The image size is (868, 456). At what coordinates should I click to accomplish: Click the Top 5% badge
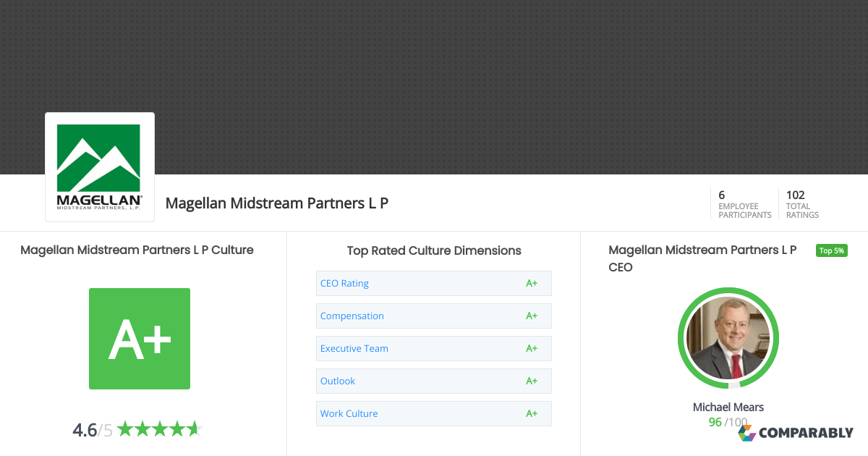pyautogui.click(x=831, y=250)
